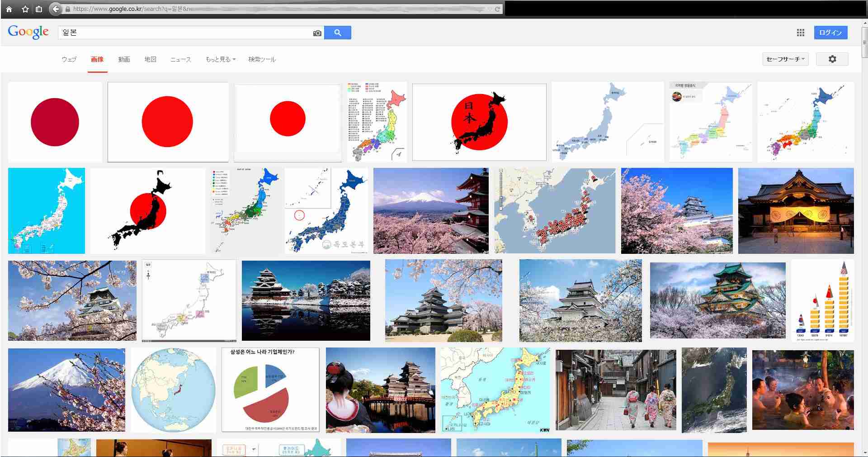Open settings gear button
This screenshot has width=868, height=457.
(x=832, y=59)
